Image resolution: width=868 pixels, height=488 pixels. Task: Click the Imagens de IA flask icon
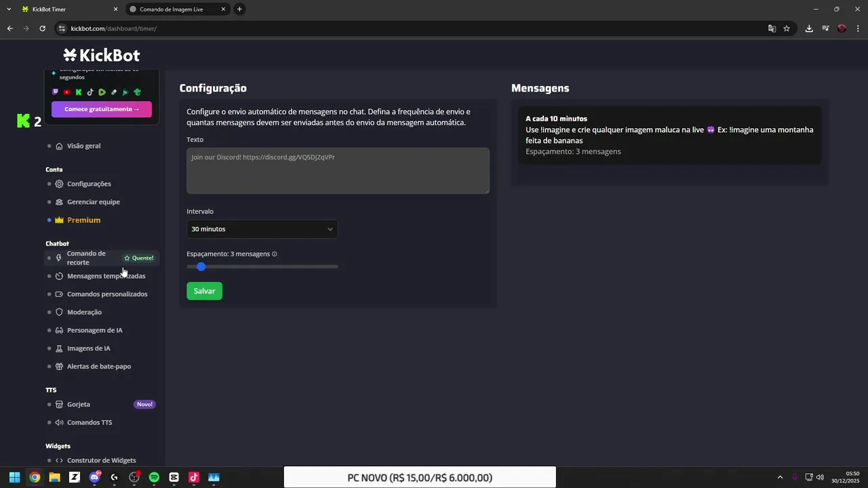pos(60,348)
